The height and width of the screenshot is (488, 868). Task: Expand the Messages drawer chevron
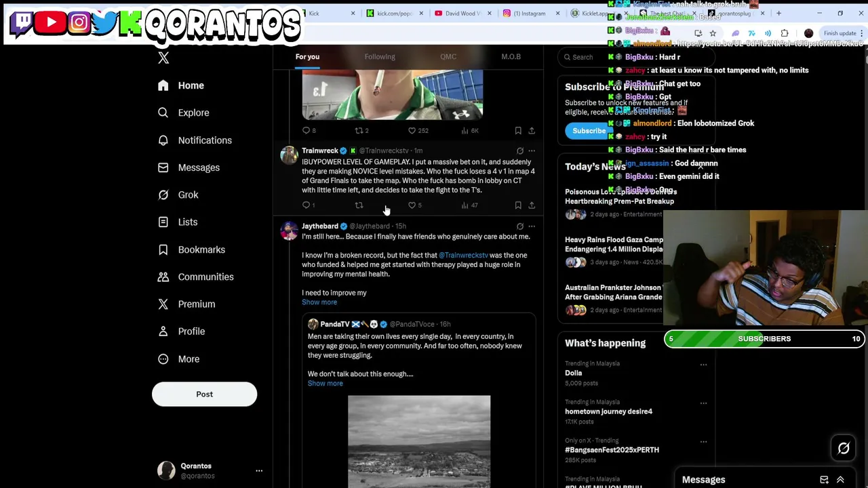pos(840,480)
